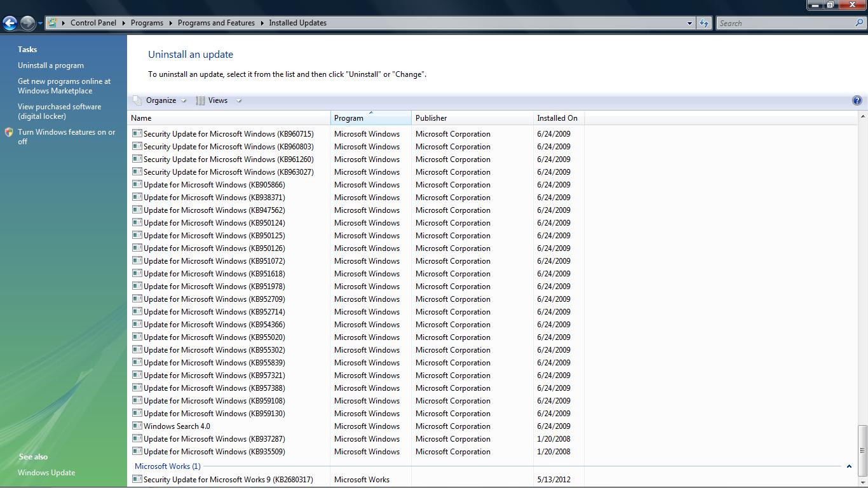Sort by Publisher column header

(472, 118)
